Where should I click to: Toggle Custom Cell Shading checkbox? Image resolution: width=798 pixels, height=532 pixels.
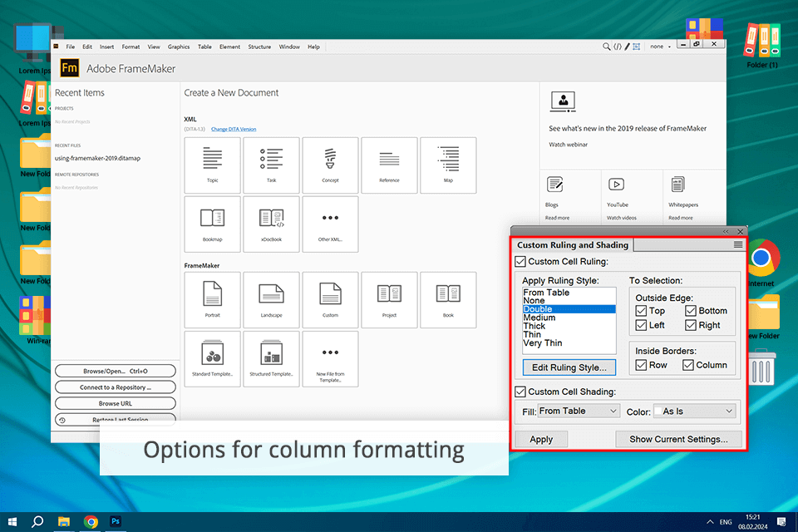click(520, 392)
